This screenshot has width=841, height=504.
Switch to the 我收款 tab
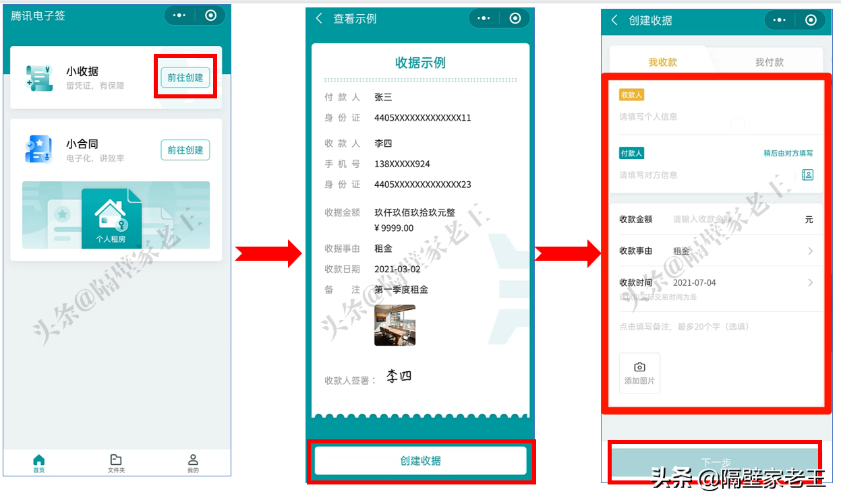click(662, 60)
